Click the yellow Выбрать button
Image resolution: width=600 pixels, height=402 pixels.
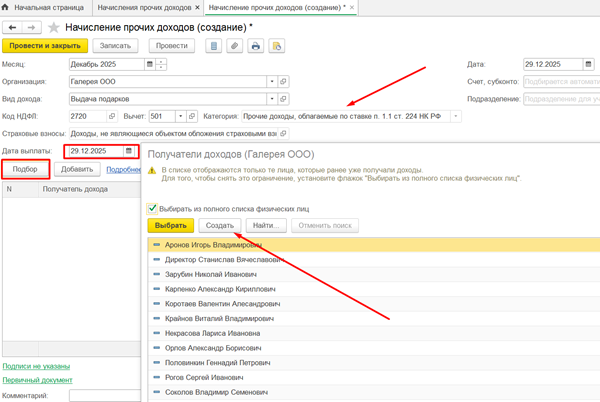[x=171, y=226]
